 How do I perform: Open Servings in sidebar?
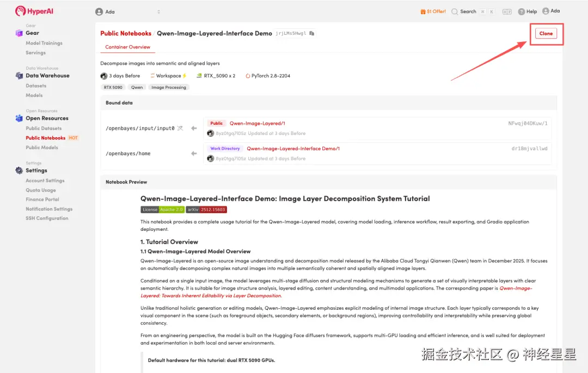(x=35, y=53)
